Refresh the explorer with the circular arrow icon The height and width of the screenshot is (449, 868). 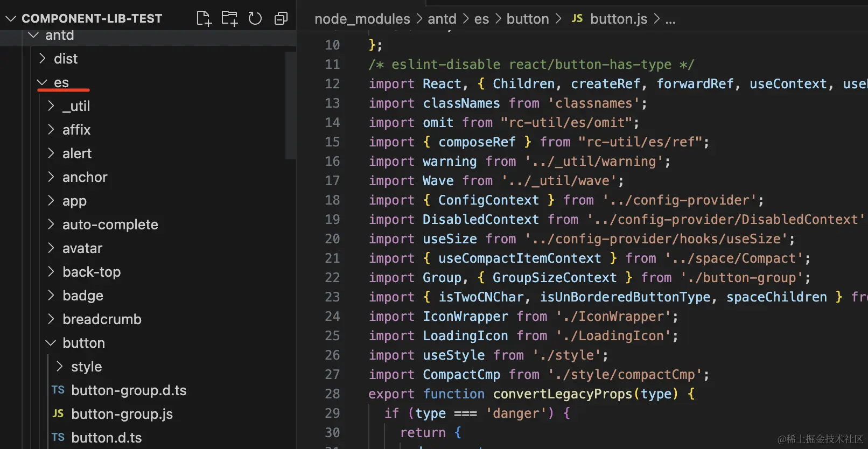(x=255, y=18)
